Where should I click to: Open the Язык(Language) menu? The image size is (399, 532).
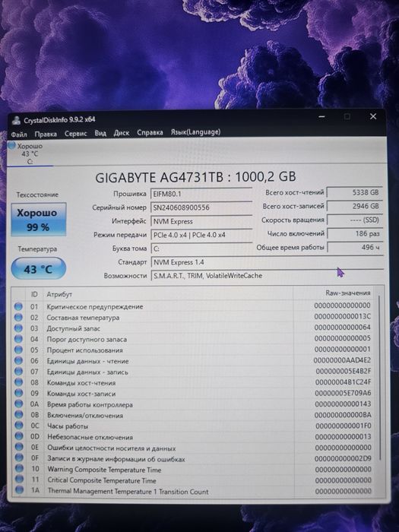pos(195,132)
